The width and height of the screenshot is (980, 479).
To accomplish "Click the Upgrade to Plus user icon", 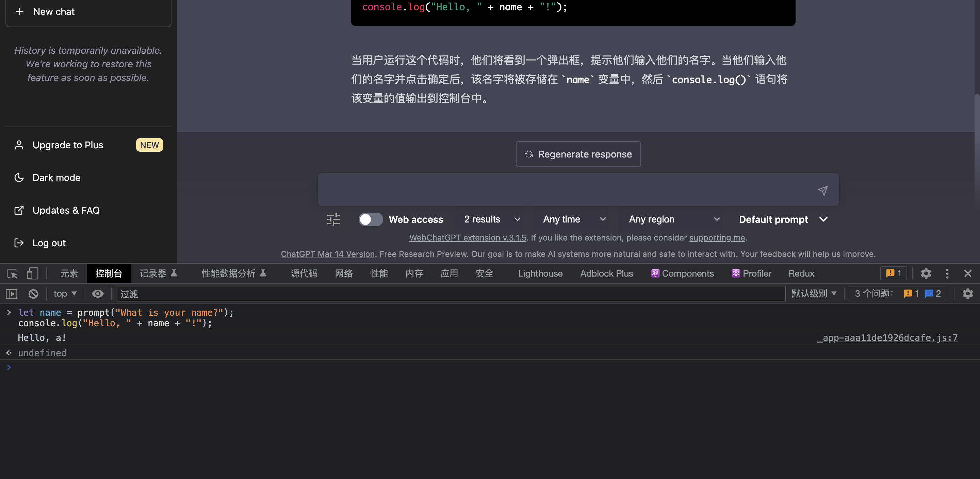I will [x=19, y=145].
